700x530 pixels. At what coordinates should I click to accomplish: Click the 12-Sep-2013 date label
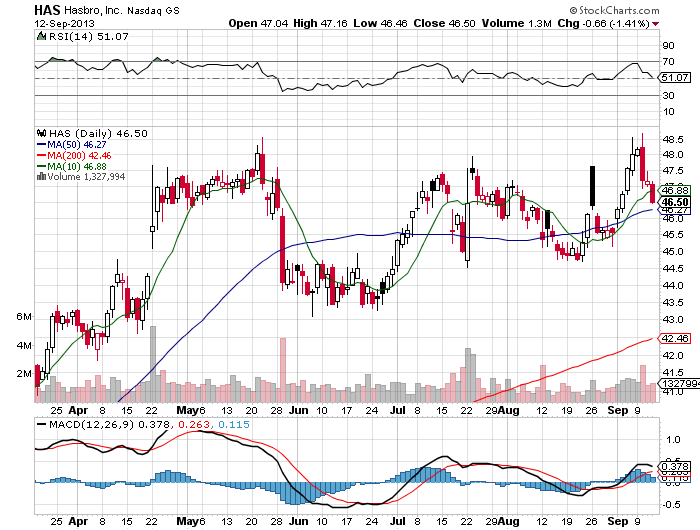pos(65,24)
